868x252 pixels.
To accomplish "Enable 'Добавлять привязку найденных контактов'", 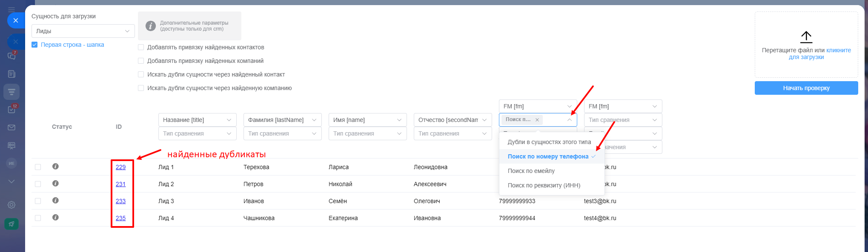I will click(141, 47).
